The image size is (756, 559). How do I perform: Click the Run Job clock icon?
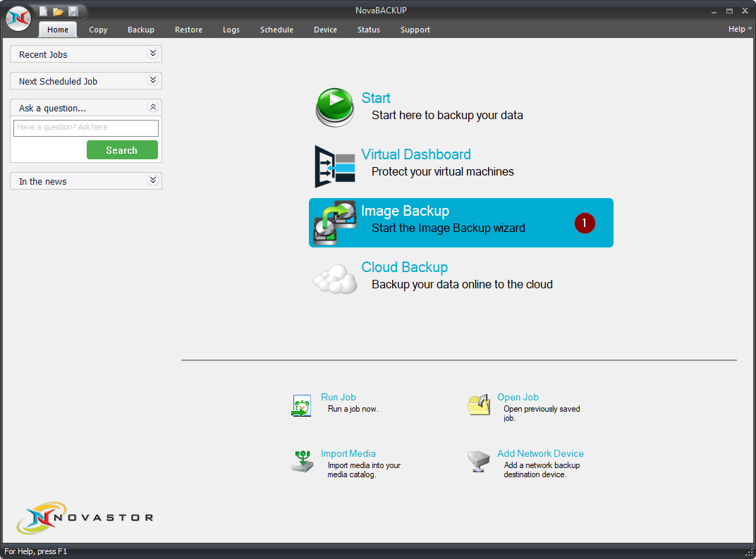(x=301, y=405)
